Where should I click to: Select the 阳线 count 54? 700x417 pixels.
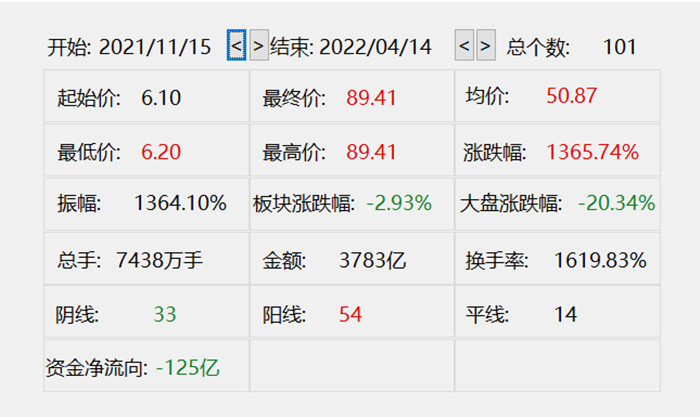[x=350, y=315]
